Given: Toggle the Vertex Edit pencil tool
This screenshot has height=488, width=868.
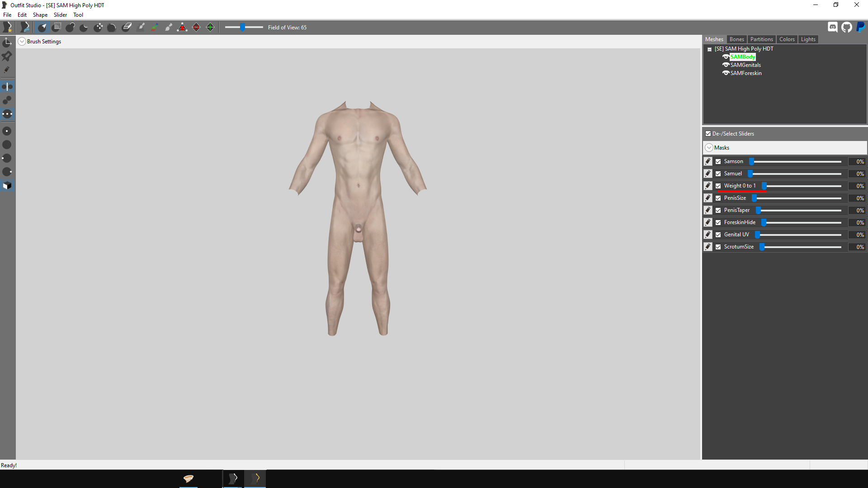Looking at the screenshot, I should (x=7, y=70).
